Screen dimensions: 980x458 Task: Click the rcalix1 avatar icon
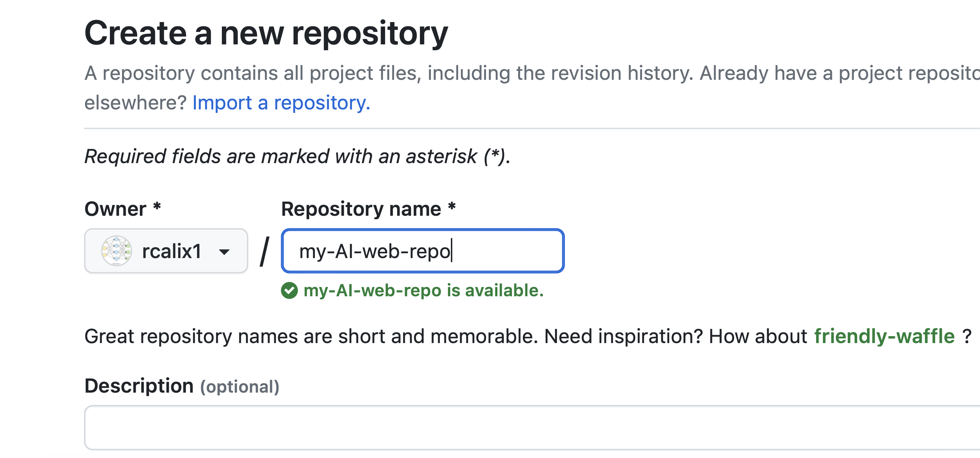[x=116, y=251]
